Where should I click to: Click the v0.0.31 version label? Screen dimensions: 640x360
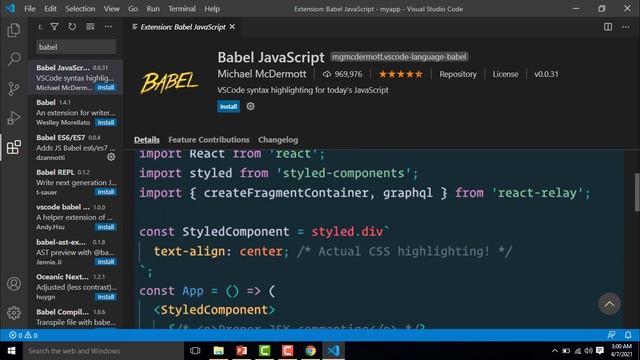546,74
